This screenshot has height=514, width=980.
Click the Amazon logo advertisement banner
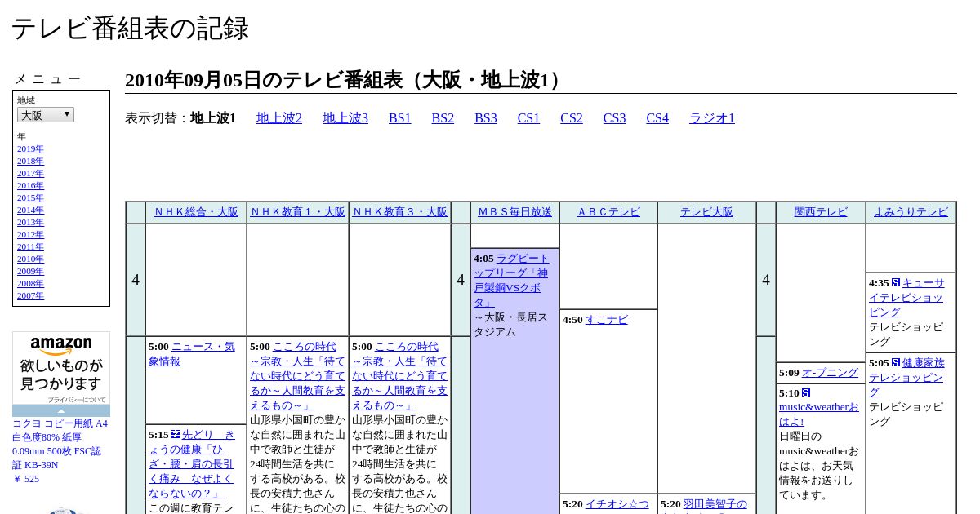coord(61,374)
